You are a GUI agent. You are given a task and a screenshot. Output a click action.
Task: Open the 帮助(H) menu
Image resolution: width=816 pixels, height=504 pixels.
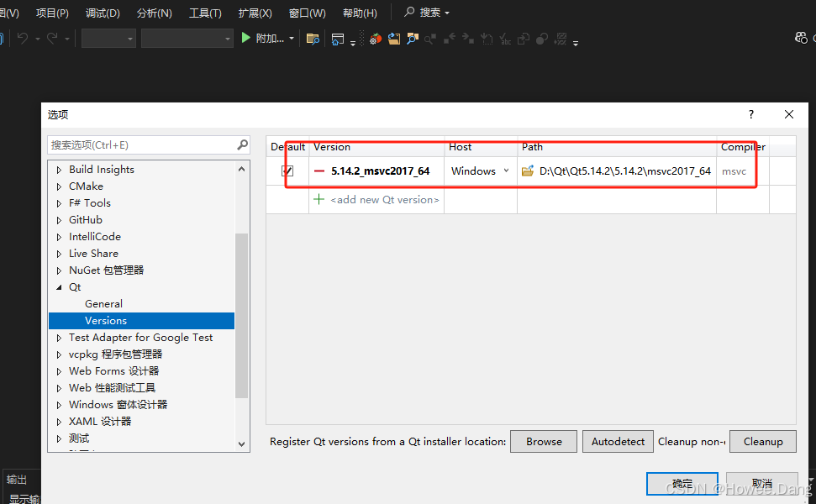coord(360,13)
